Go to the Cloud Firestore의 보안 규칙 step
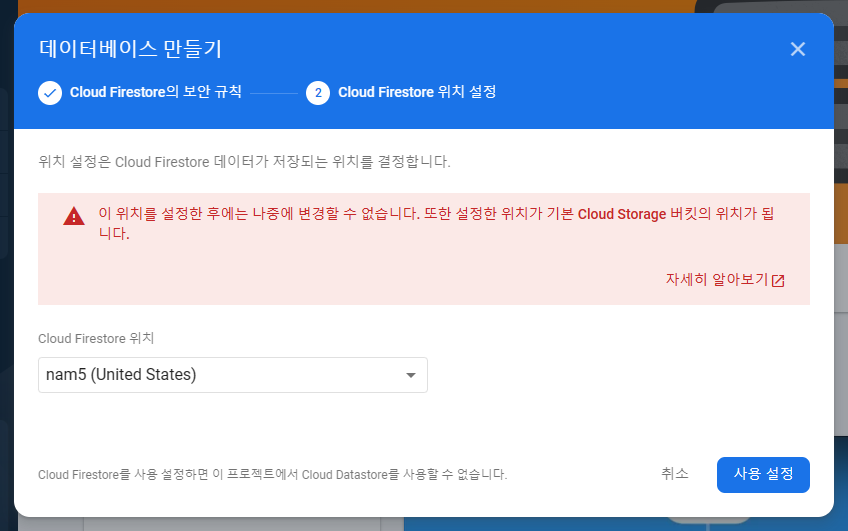The width and height of the screenshot is (848, 531). pyautogui.click(x=156, y=92)
